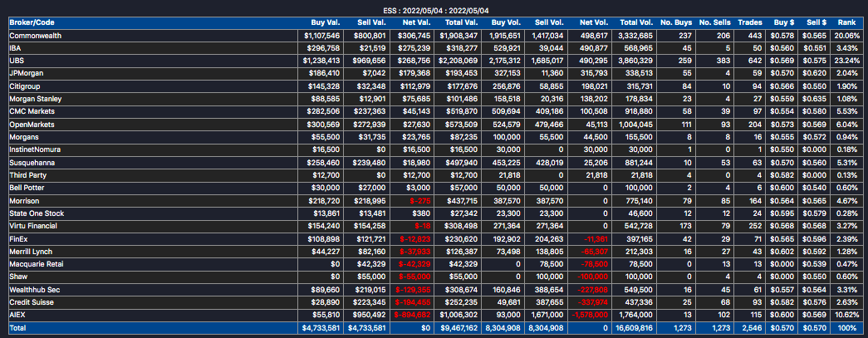868x338 pixels.
Task: Click UBS rank 23.24%
Action: (849, 61)
